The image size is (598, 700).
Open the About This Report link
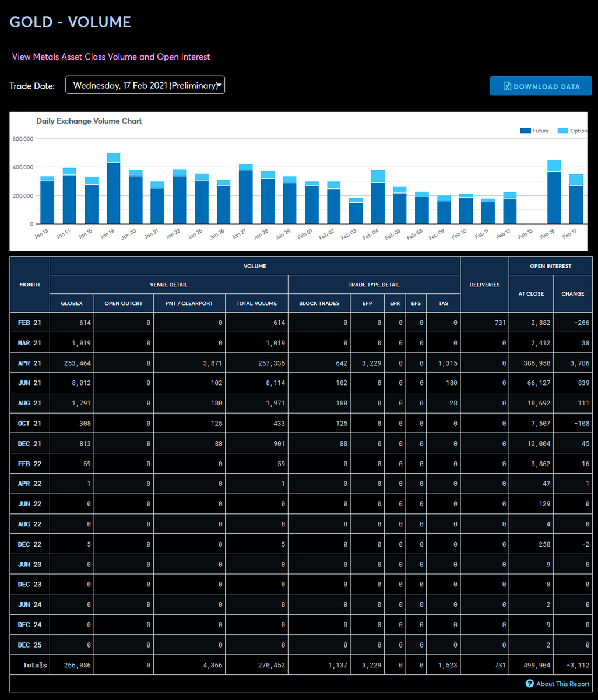[x=563, y=684]
